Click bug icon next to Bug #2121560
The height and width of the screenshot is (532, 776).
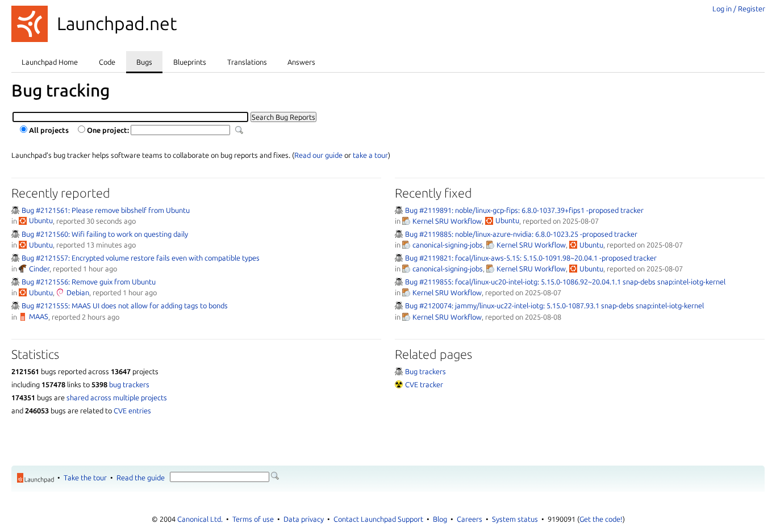point(15,234)
